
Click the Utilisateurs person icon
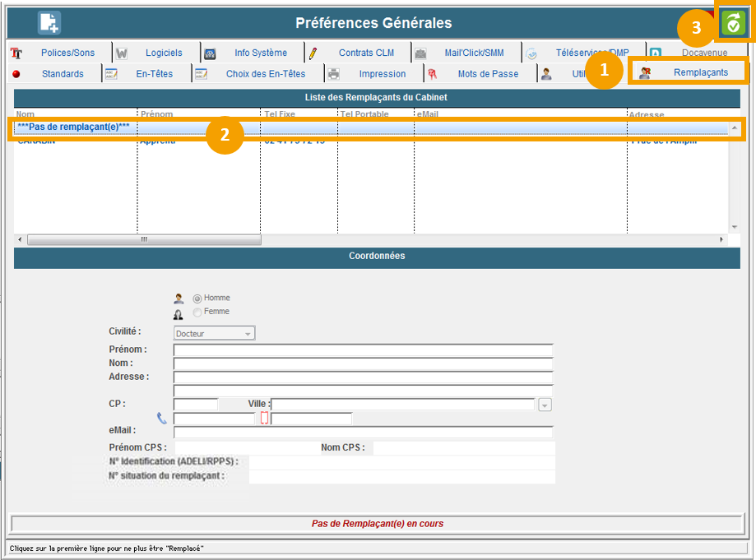546,74
